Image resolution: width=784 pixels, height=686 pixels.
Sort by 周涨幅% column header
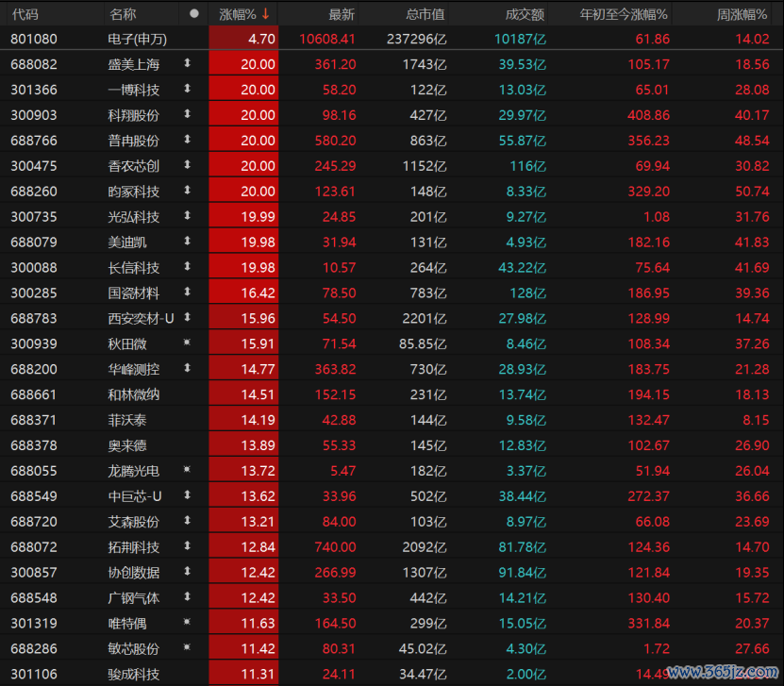pos(742,14)
